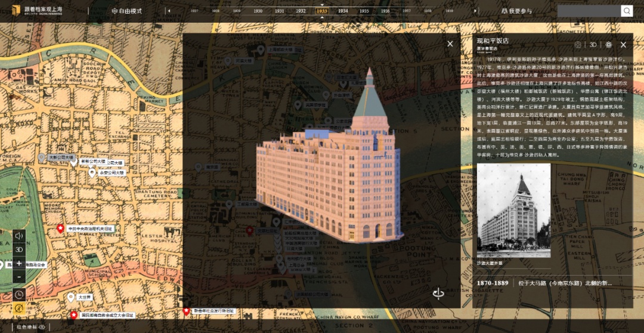Screen dimensions: 644x333
Task: Close the 现和平饭店 info panel
Action: [623, 45]
